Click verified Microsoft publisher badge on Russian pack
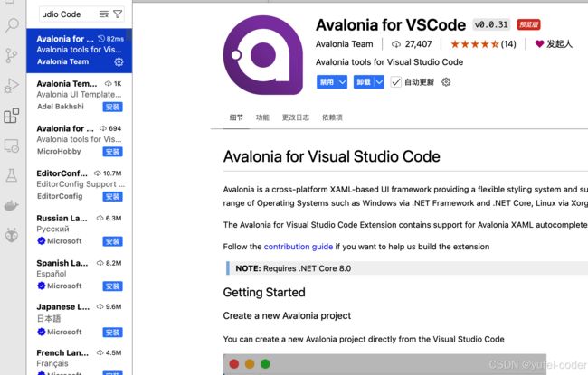588x375 pixels. 42,241
